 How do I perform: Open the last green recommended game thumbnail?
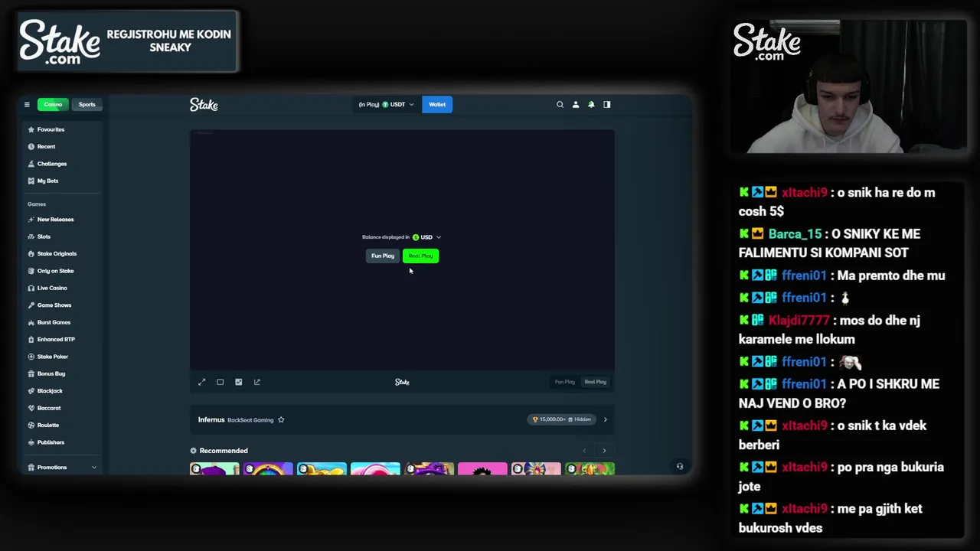(x=590, y=469)
